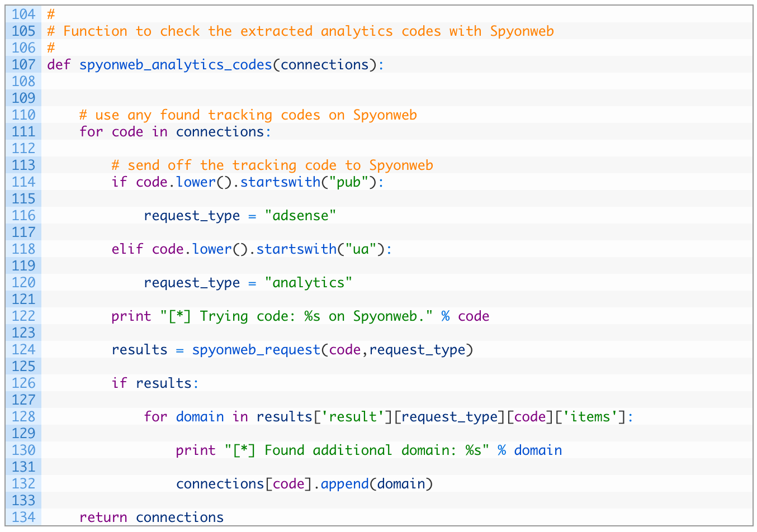757x532 pixels.
Task: Click line number 104 in the gutter
Action: click(23, 14)
